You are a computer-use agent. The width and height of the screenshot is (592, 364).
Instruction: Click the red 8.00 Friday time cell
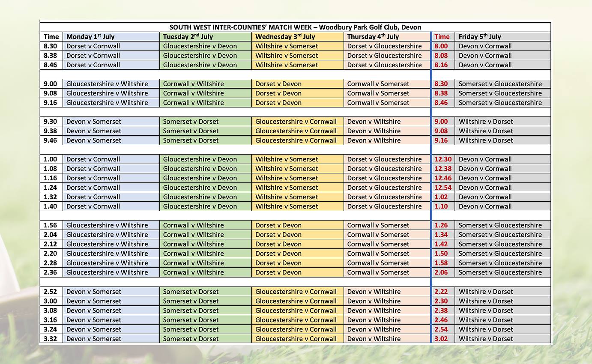443,46
